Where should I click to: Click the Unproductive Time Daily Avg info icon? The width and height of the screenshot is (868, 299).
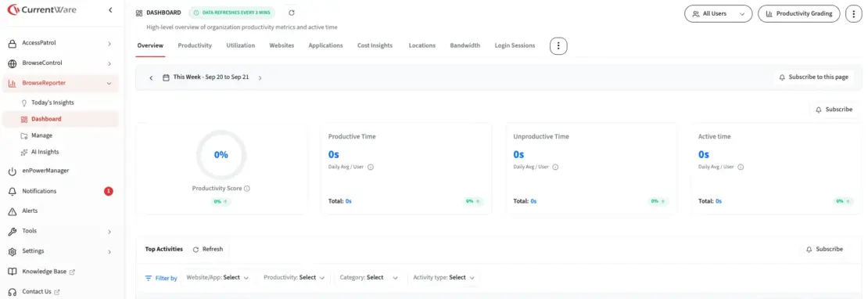555,167
